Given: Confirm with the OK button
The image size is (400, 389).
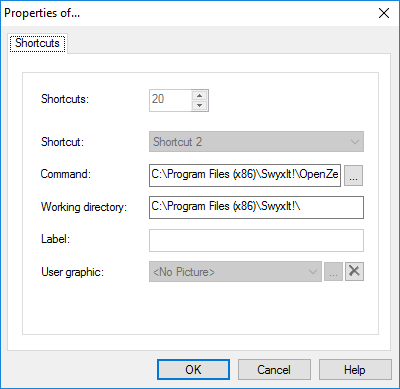Looking at the screenshot, I should (193, 370).
